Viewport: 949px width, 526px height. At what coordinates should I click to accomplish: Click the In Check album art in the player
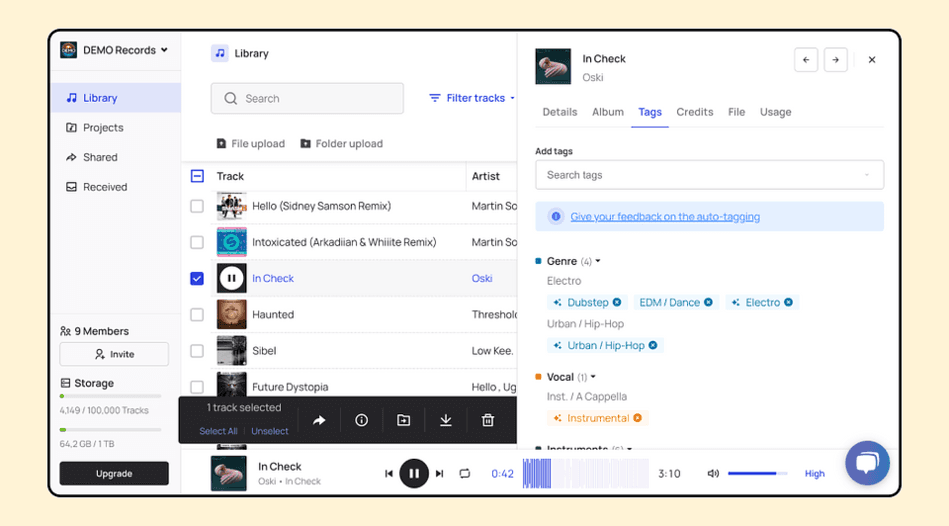pyautogui.click(x=228, y=473)
